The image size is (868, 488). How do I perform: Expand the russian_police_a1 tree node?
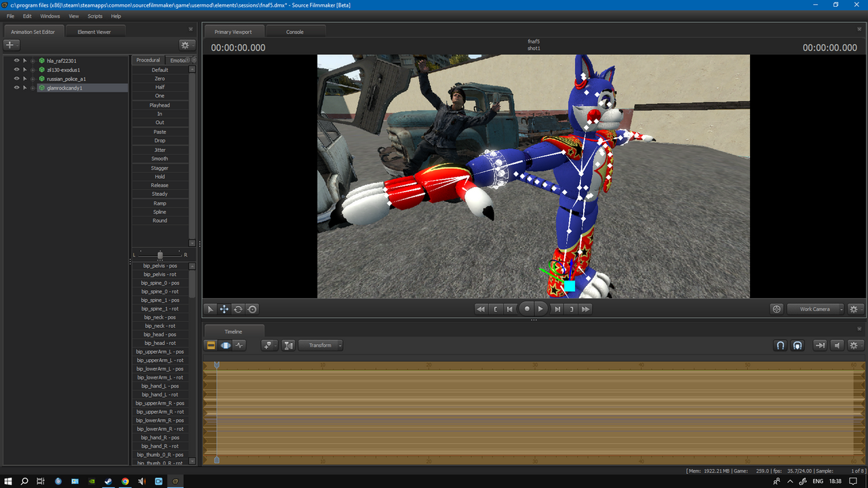coord(33,79)
